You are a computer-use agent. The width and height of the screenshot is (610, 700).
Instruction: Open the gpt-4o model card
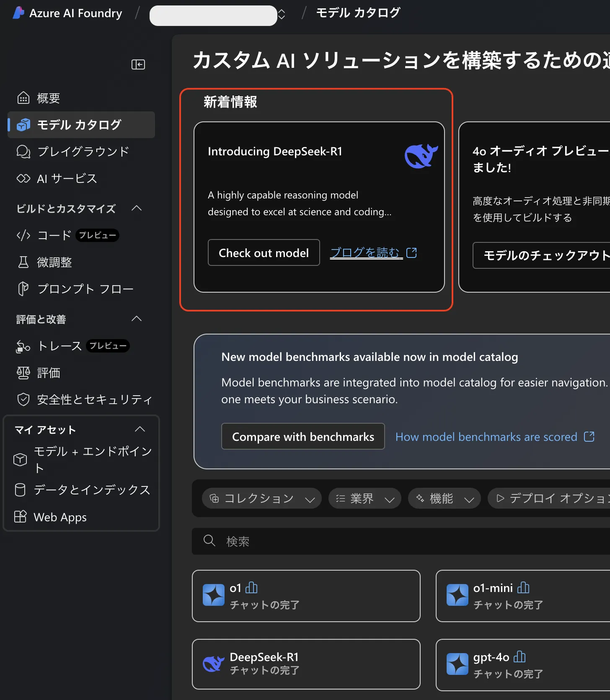tap(523, 664)
